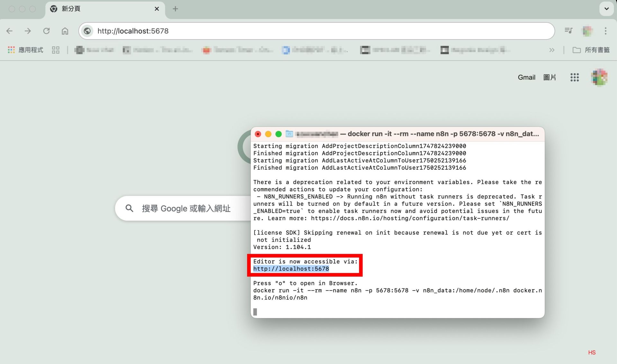Click the terminal cursor block
The height and width of the screenshot is (364, 617).
pos(255,312)
